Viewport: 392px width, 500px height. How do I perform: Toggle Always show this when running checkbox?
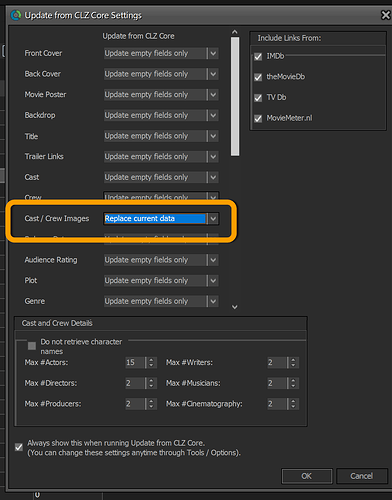click(x=19, y=447)
